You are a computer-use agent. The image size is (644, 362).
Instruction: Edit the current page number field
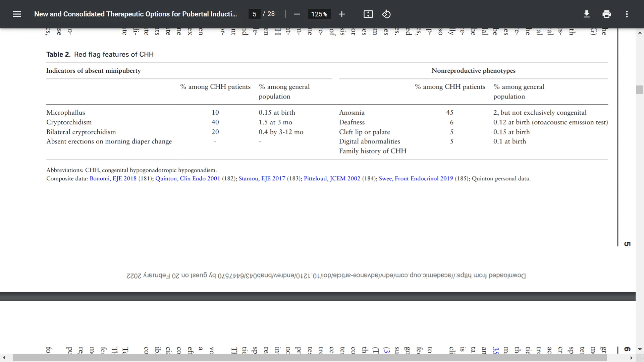255,14
